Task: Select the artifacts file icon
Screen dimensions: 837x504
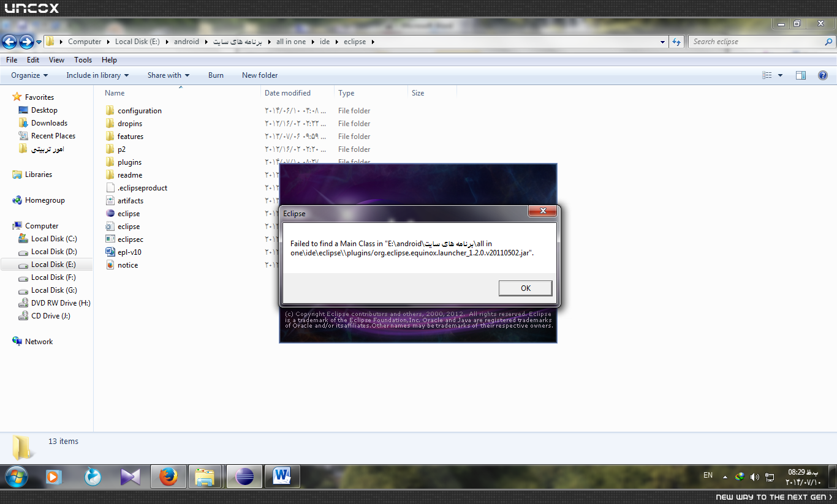Action: coord(110,201)
